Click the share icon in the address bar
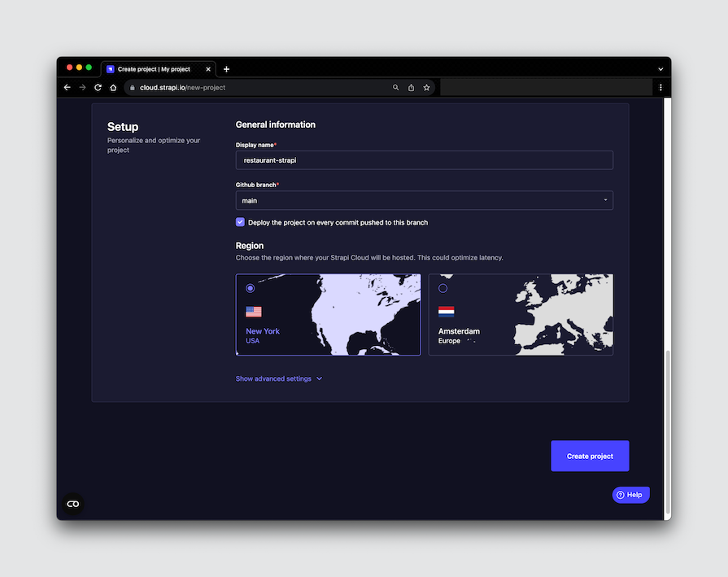 pos(412,87)
